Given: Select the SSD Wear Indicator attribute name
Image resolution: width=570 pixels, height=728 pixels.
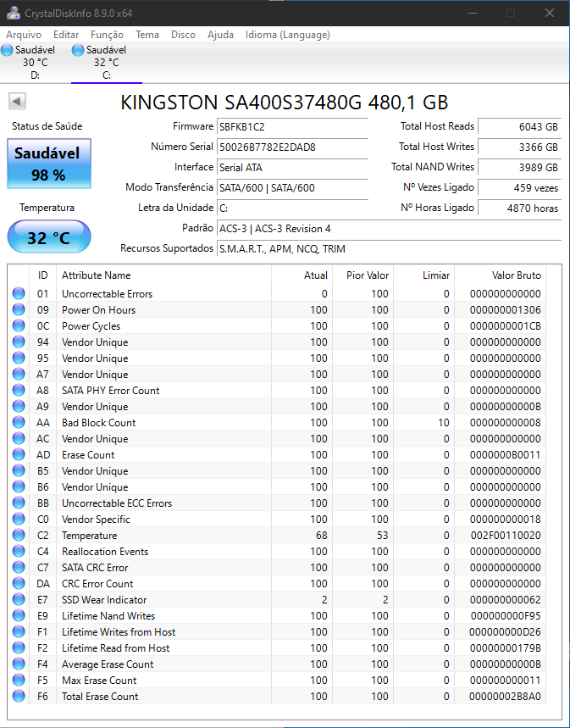Looking at the screenshot, I should click(104, 600).
